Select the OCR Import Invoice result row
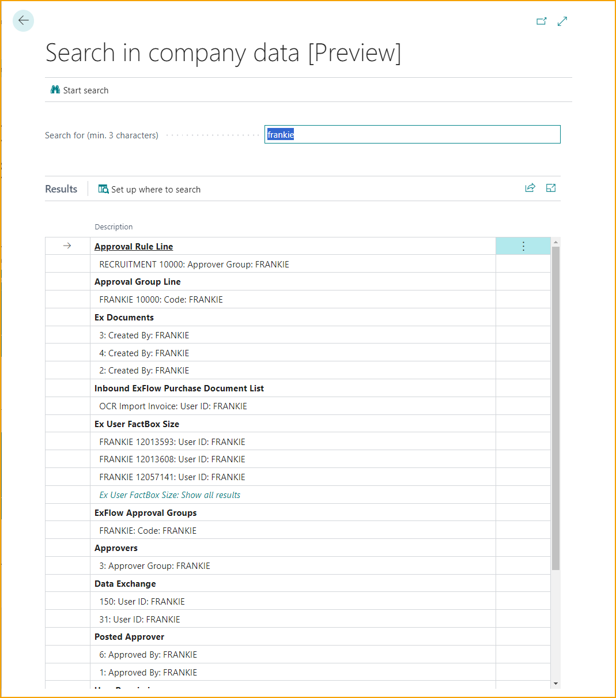 [173, 406]
